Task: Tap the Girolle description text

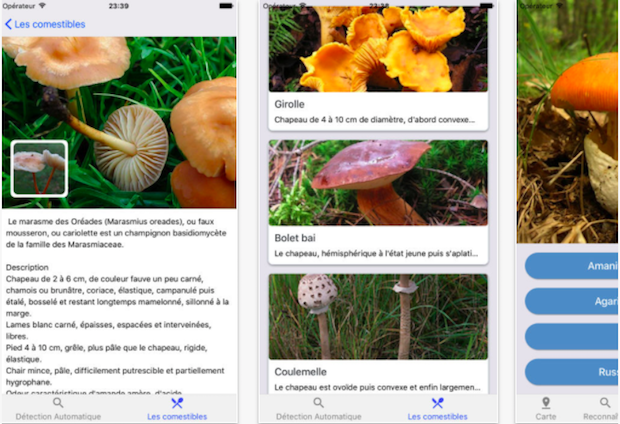Action: [x=378, y=121]
